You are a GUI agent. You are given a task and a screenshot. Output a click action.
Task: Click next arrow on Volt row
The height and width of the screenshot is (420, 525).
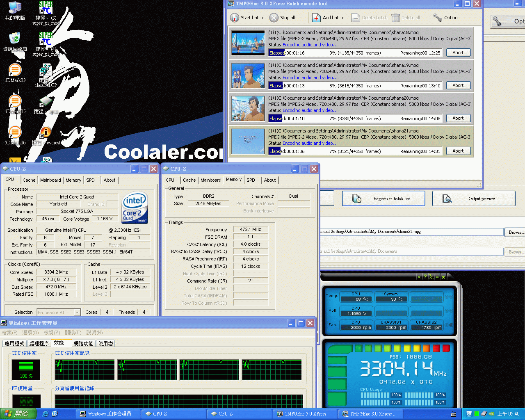click(452, 310)
